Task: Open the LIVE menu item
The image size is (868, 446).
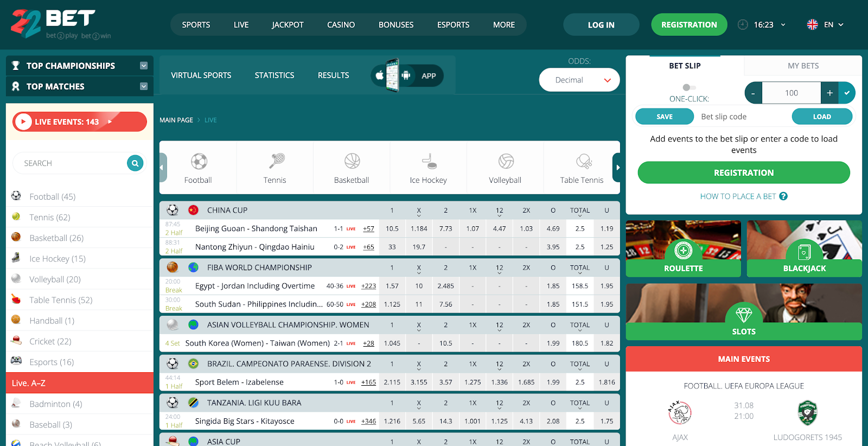Action: [x=241, y=24]
